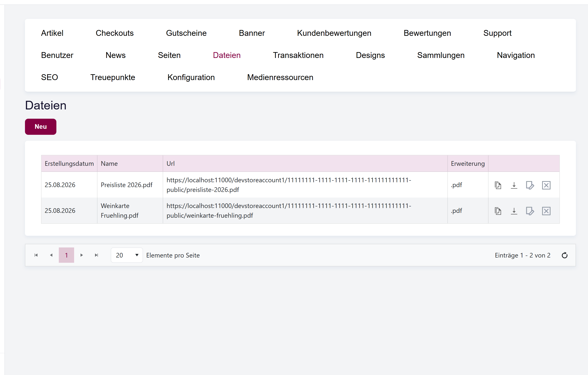The width and height of the screenshot is (588, 375).
Task: Open the items per page dropdown
Action: coord(127,255)
